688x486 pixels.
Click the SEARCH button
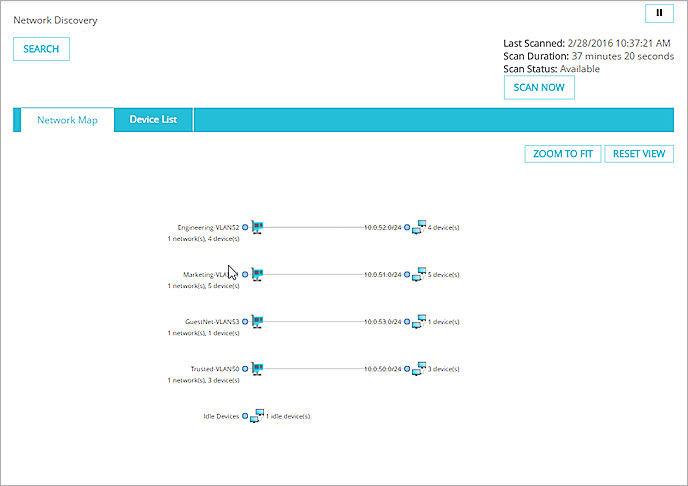(41, 49)
